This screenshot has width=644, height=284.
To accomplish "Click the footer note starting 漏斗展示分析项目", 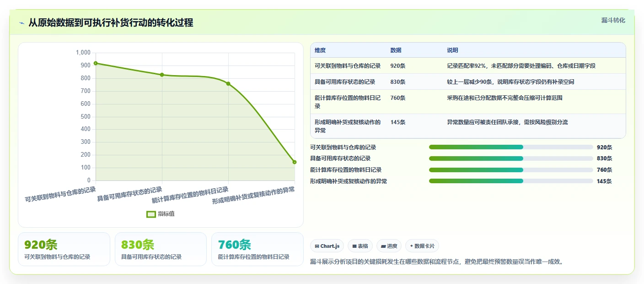I will pos(437,262).
